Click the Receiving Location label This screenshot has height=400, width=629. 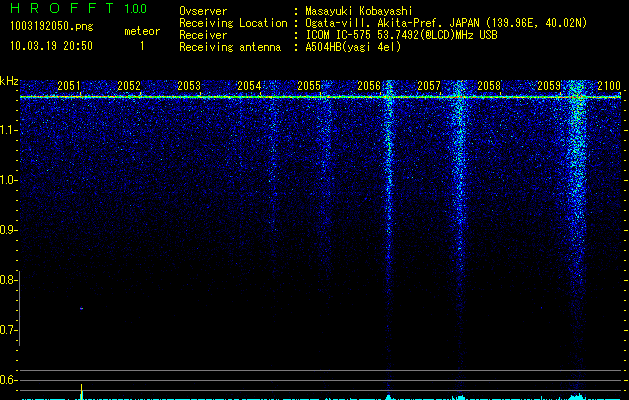233,23
